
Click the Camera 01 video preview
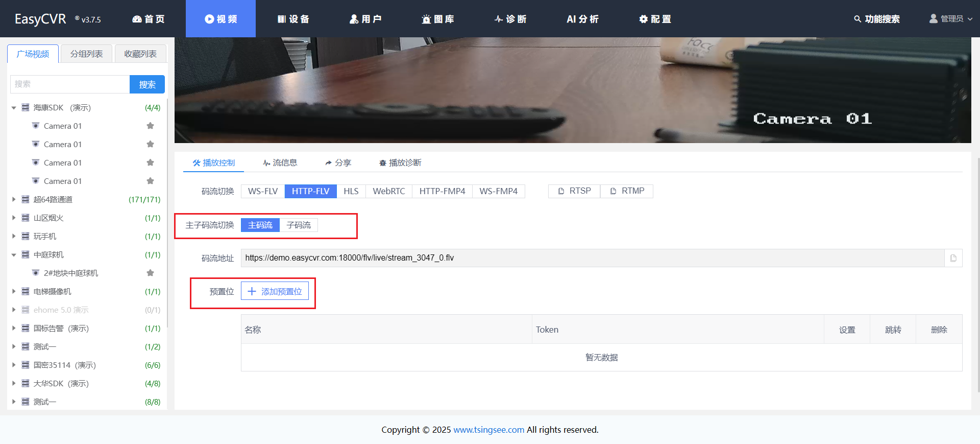point(573,90)
